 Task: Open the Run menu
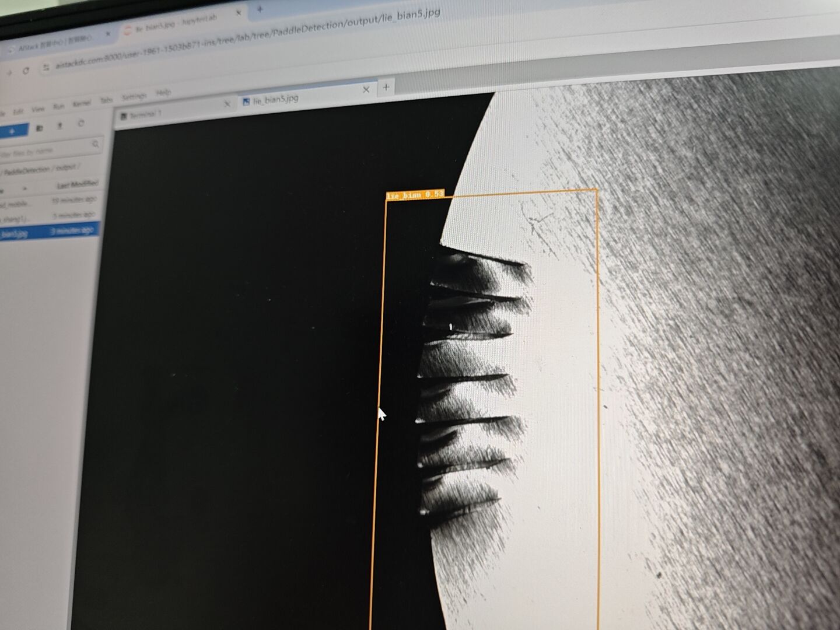(58, 107)
